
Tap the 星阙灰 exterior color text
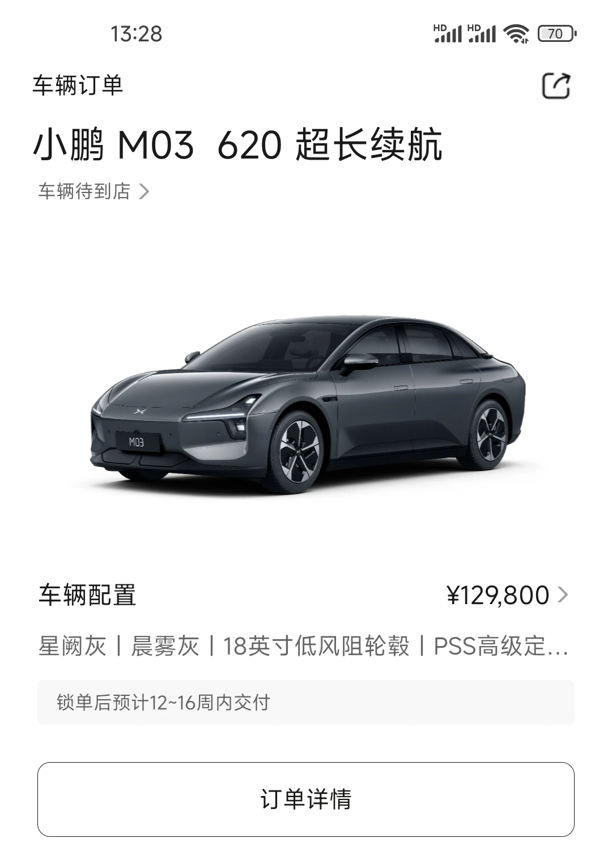point(73,646)
